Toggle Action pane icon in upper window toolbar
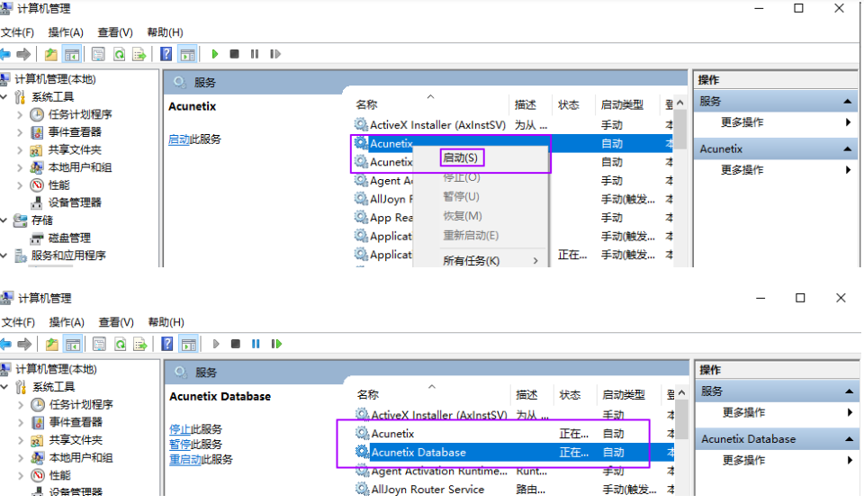Screen dimensions: 864x504 pyautogui.click(x=187, y=54)
